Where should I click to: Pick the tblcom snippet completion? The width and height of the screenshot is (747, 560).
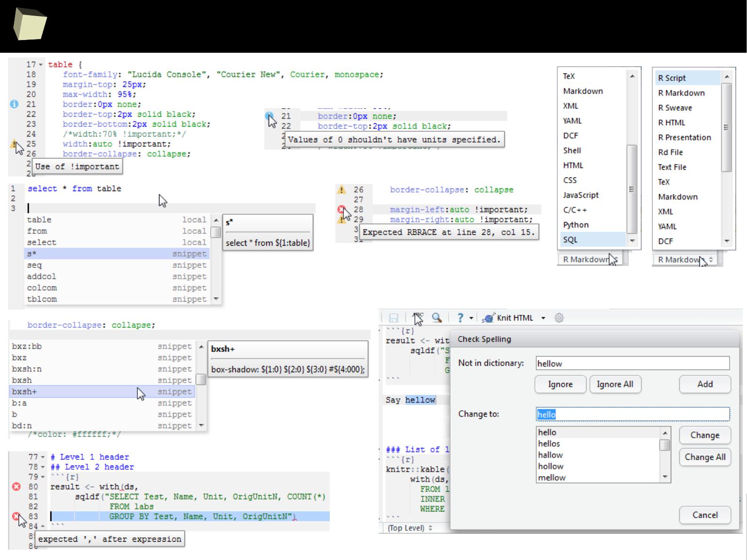tap(117, 299)
